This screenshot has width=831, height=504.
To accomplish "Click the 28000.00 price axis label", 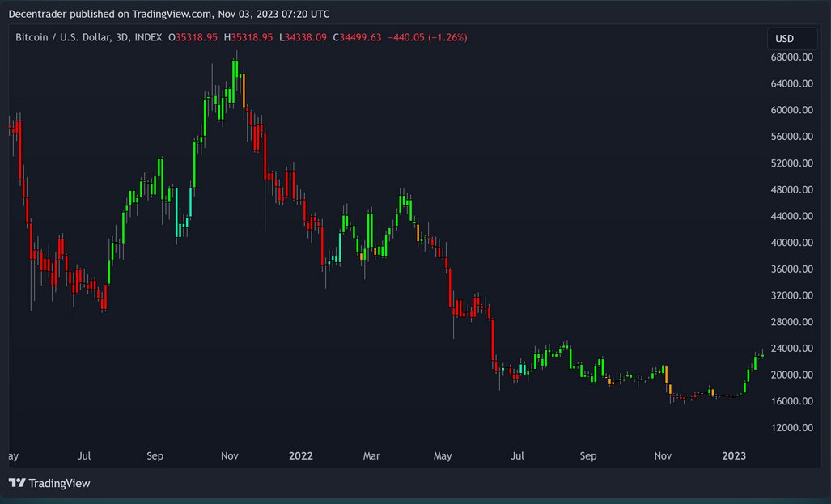I will pos(792,322).
